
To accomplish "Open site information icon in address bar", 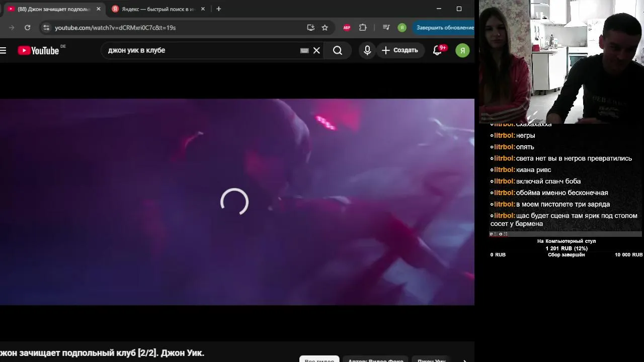I will [46, 28].
